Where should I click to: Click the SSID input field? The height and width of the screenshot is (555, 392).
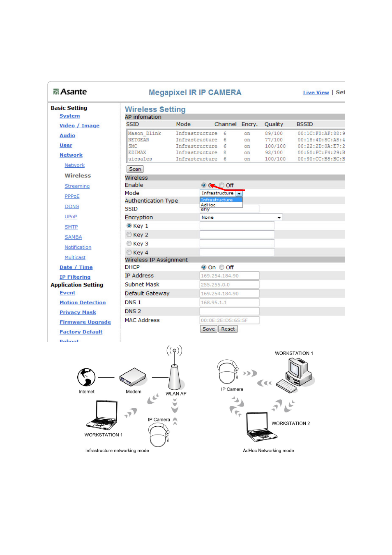pos(229,209)
